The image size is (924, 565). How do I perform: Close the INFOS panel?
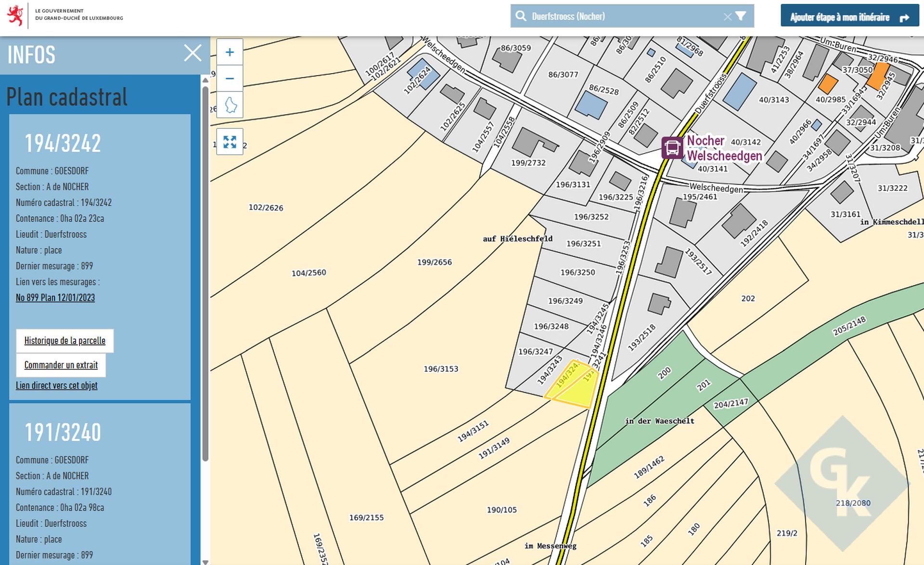click(192, 53)
